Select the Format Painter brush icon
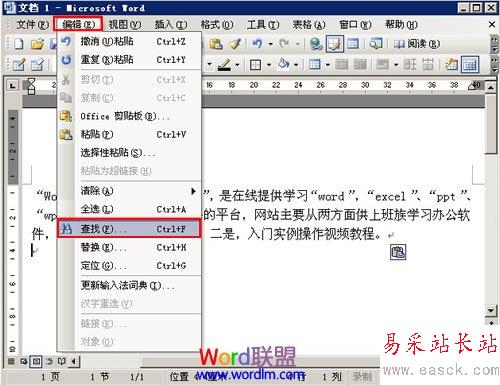Screen dimensions: 500x385 click(x=234, y=44)
